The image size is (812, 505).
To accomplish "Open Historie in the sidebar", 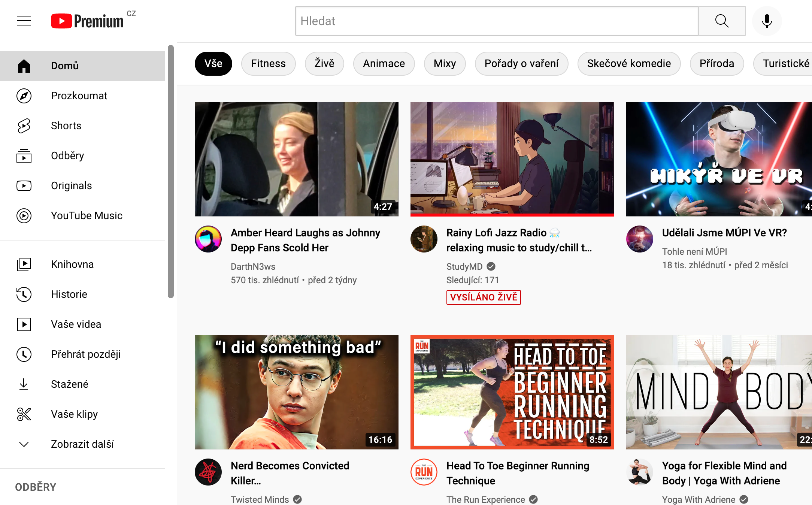I will click(x=69, y=294).
